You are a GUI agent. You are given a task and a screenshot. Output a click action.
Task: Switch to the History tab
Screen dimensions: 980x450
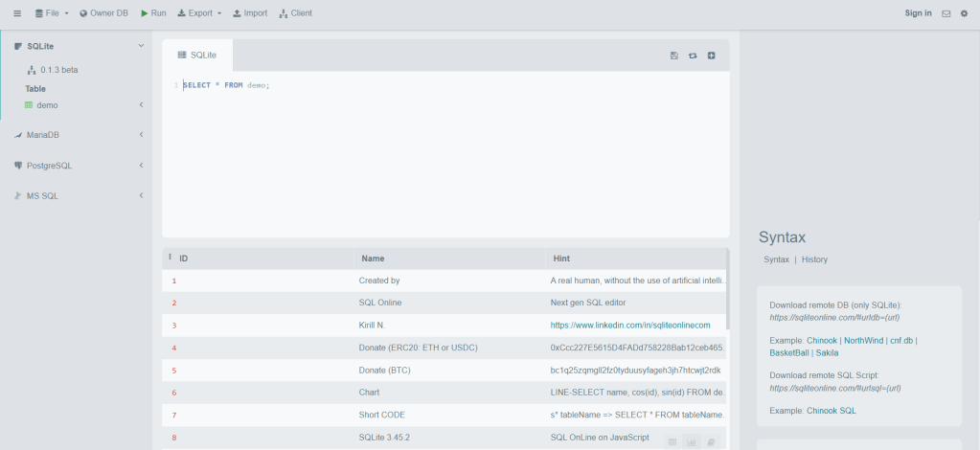point(814,259)
